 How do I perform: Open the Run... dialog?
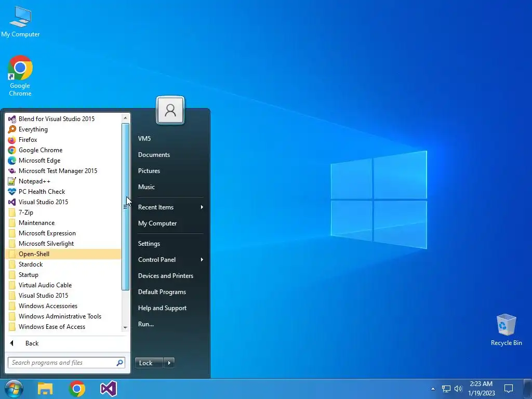coord(170,324)
